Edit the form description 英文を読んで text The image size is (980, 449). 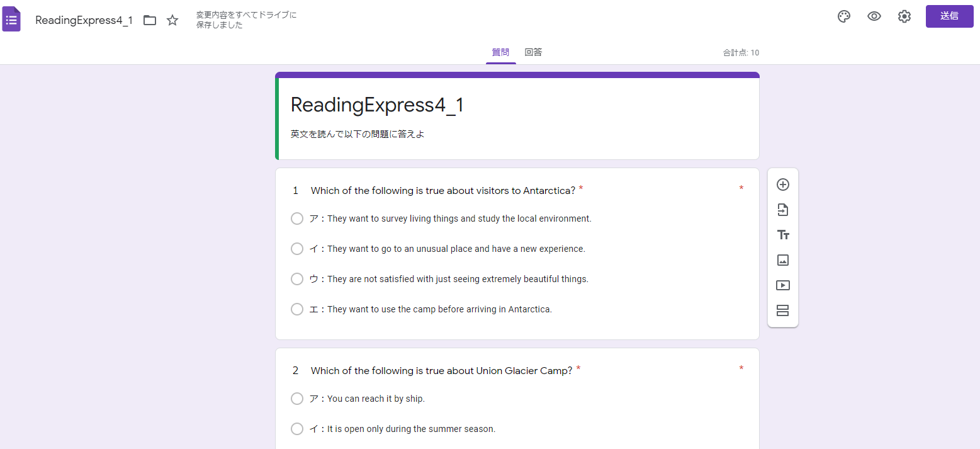click(358, 134)
